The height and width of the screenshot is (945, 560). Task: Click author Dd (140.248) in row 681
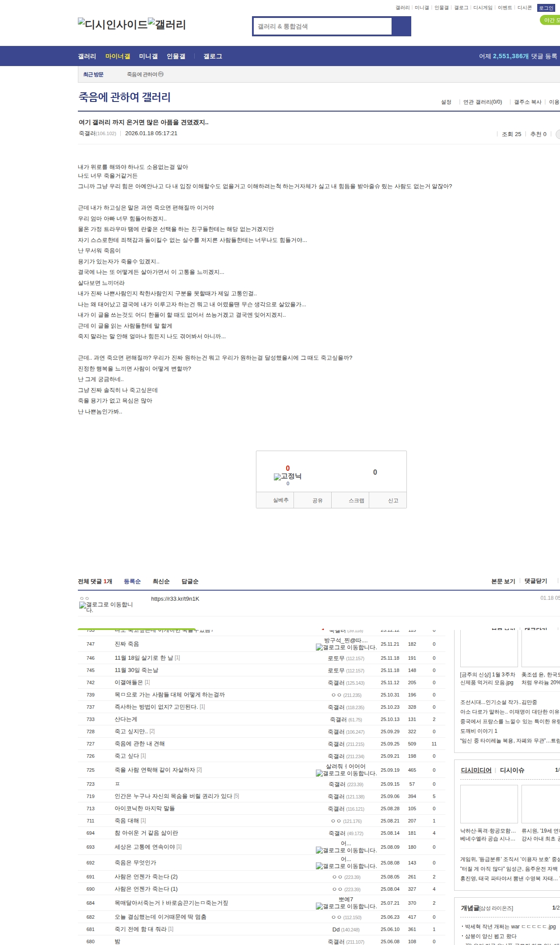[346, 929]
